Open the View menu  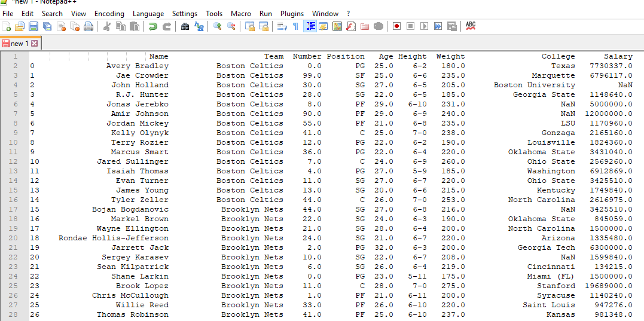[78, 14]
